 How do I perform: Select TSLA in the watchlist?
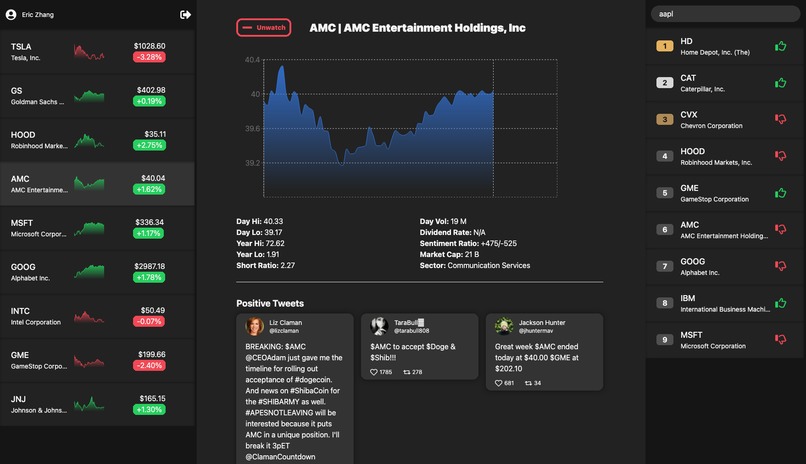[x=97, y=51]
